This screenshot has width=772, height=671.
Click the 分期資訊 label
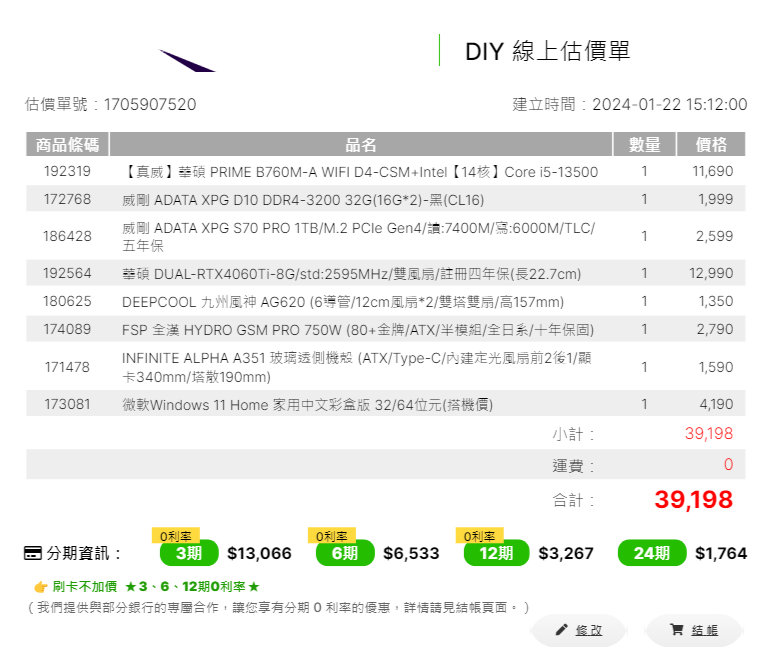click(x=83, y=553)
